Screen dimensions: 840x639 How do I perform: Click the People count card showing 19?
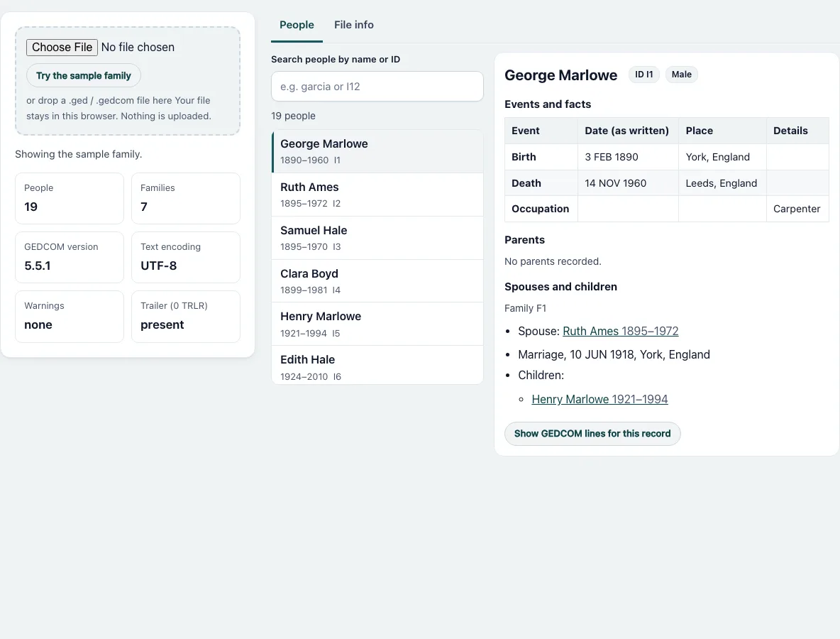pyautogui.click(x=70, y=198)
